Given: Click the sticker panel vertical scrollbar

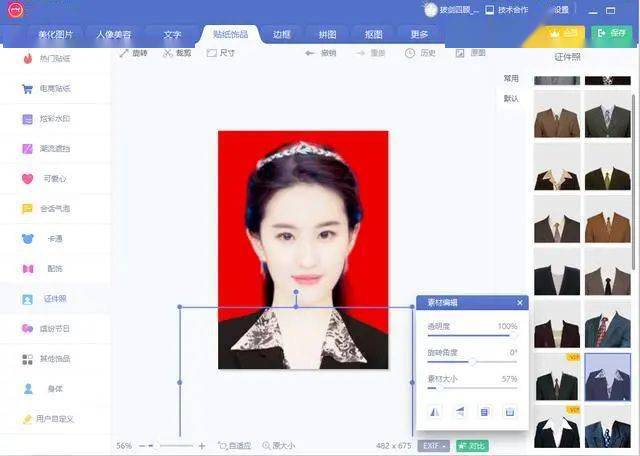Looking at the screenshot, I should [x=633, y=182].
